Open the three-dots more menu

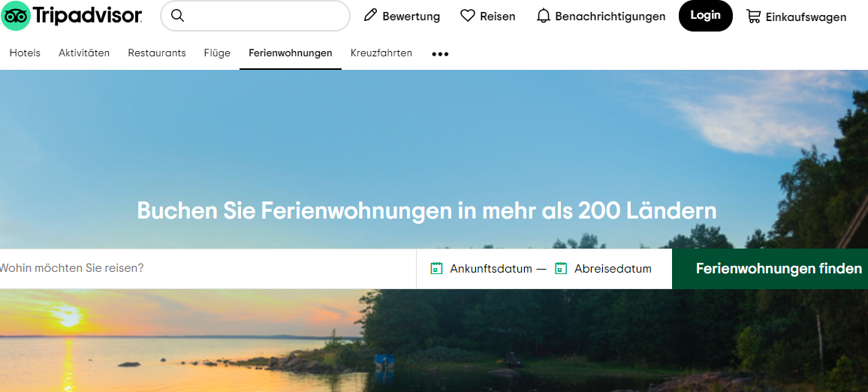click(440, 54)
